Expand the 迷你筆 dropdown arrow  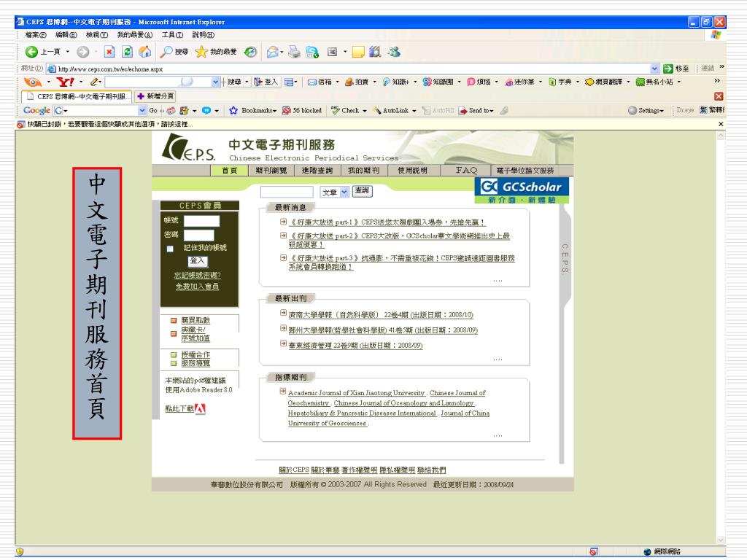coord(541,82)
